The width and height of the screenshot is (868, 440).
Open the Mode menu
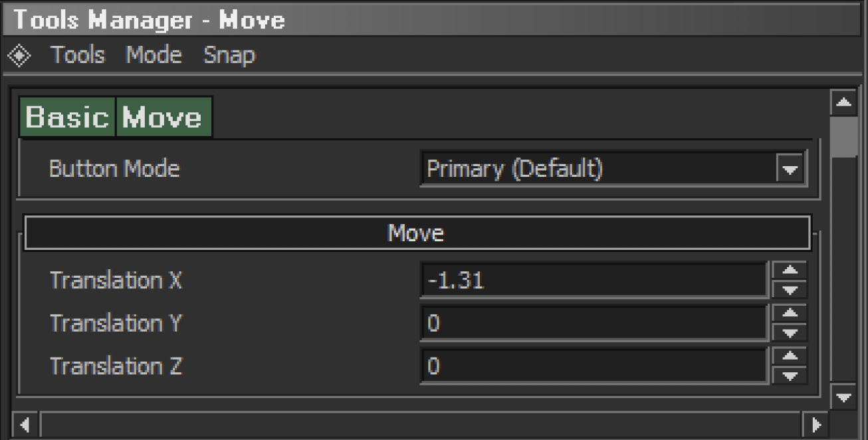pos(154,55)
